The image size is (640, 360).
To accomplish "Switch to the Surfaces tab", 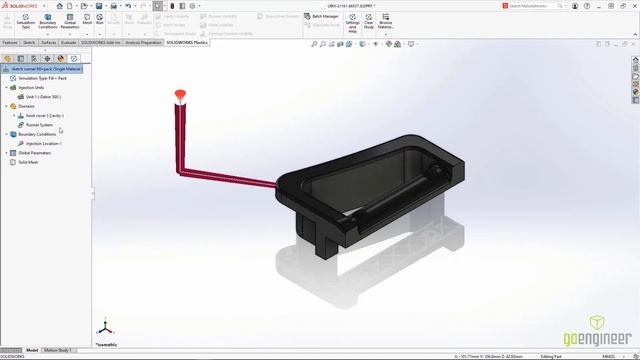I will coord(49,42).
